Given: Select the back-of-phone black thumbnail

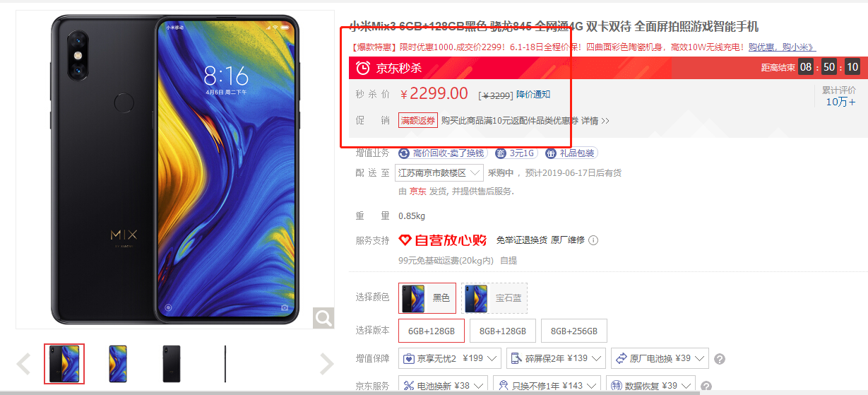Looking at the screenshot, I should click(x=172, y=364).
